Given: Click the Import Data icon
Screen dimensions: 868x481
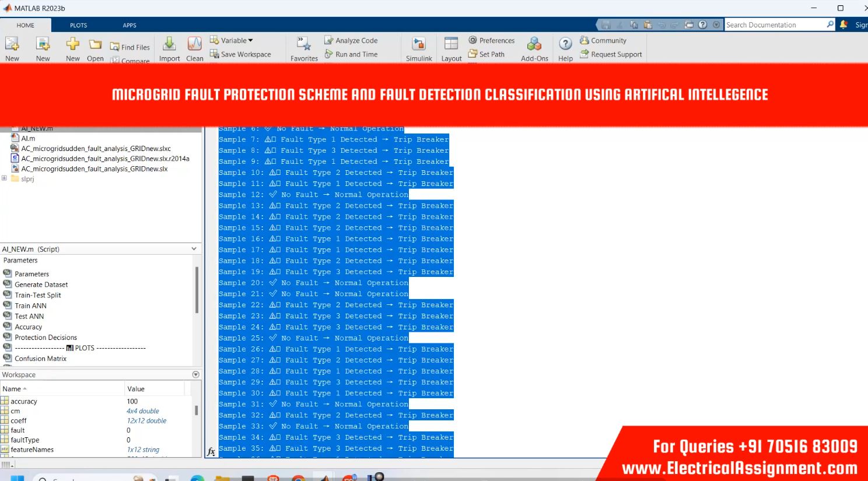Looking at the screenshot, I should (x=169, y=44).
